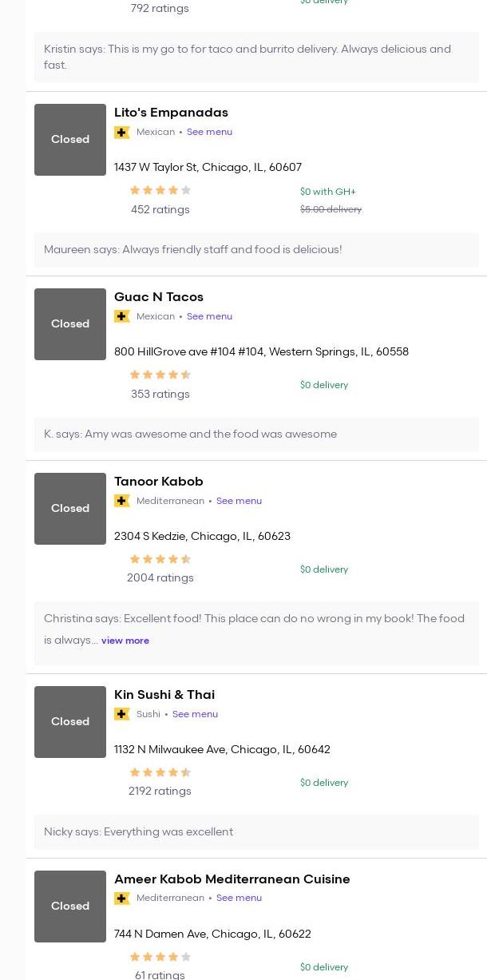Click the GH+ badge icon beside Guac N Tacos
487x980 pixels.
click(122, 317)
